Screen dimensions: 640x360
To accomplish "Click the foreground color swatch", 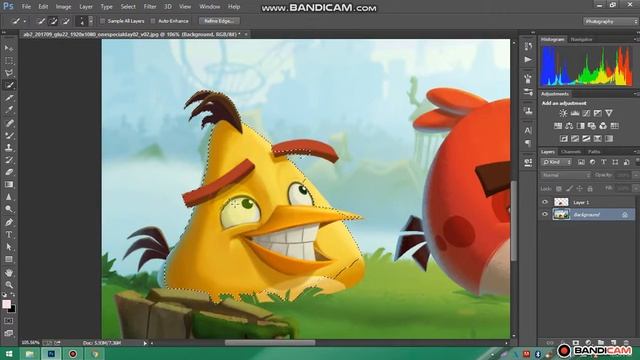I will (6, 304).
